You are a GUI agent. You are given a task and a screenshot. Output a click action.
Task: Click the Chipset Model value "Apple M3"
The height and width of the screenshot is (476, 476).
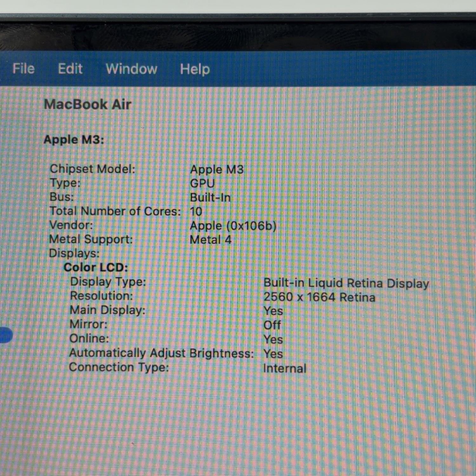(x=217, y=169)
